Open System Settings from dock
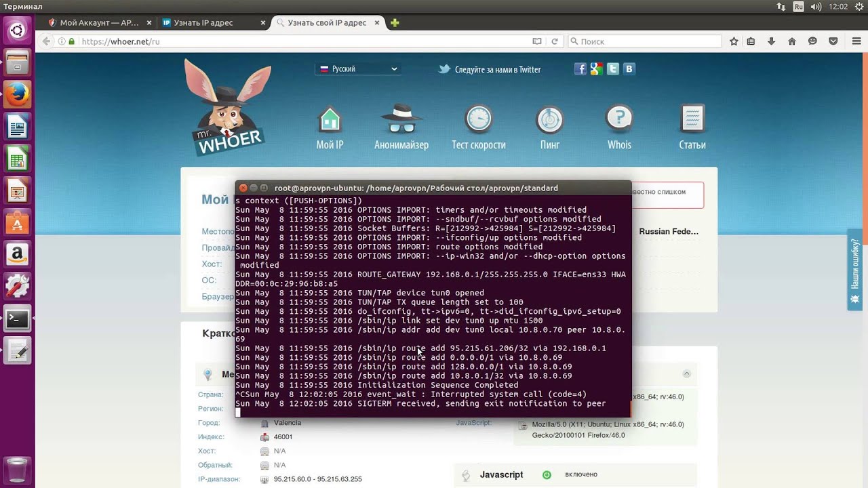The image size is (868, 488). 17,286
